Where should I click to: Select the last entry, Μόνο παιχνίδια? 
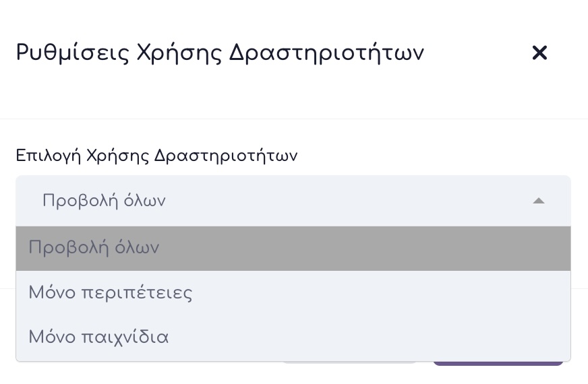click(x=98, y=337)
